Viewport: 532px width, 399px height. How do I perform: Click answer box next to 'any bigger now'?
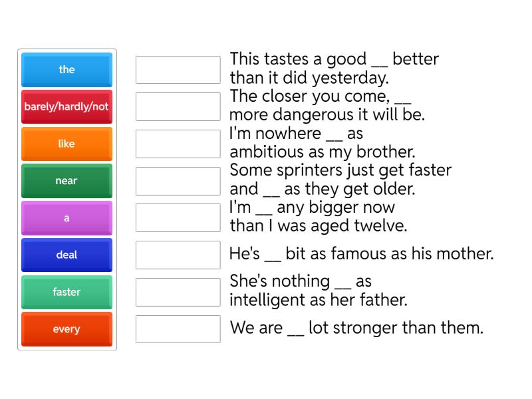[178, 217]
